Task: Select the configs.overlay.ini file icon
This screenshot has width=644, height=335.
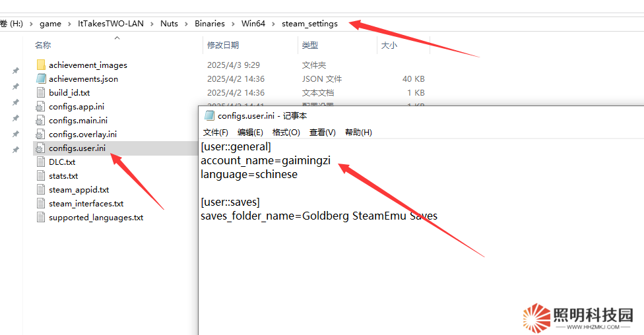Action: (41, 134)
